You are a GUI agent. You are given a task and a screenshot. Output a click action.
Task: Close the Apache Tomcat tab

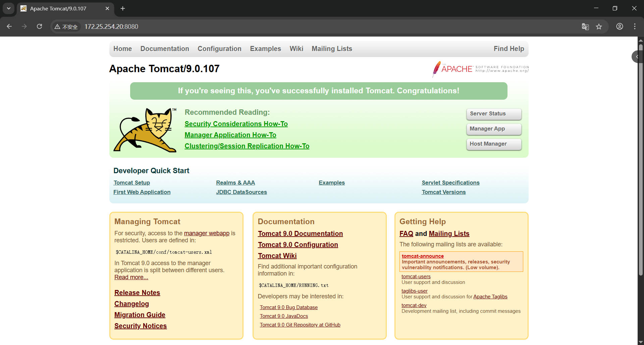click(107, 8)
